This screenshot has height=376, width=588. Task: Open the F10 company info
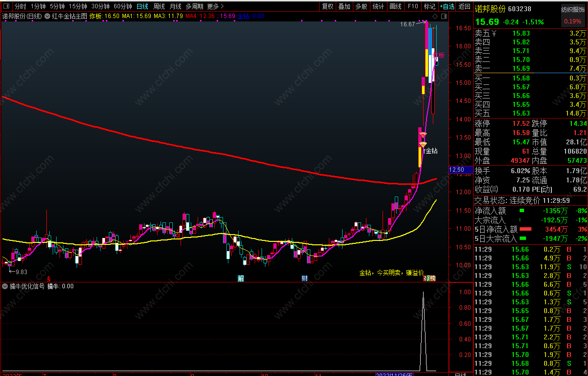click(x=413, y=6)
